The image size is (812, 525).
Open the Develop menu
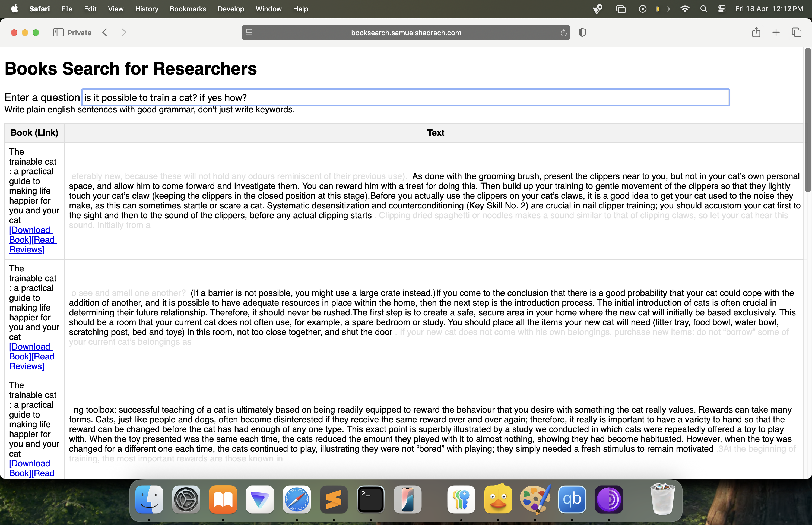pos(231,9)
